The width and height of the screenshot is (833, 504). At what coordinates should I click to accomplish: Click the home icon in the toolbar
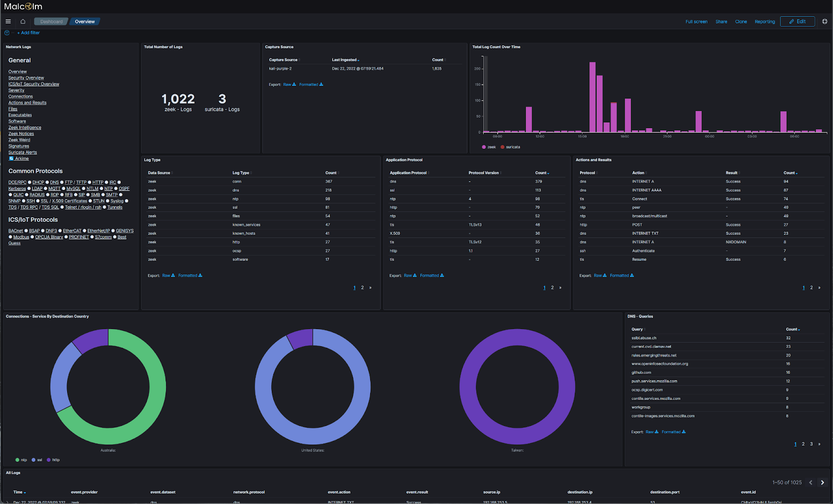tap(22, 21)
